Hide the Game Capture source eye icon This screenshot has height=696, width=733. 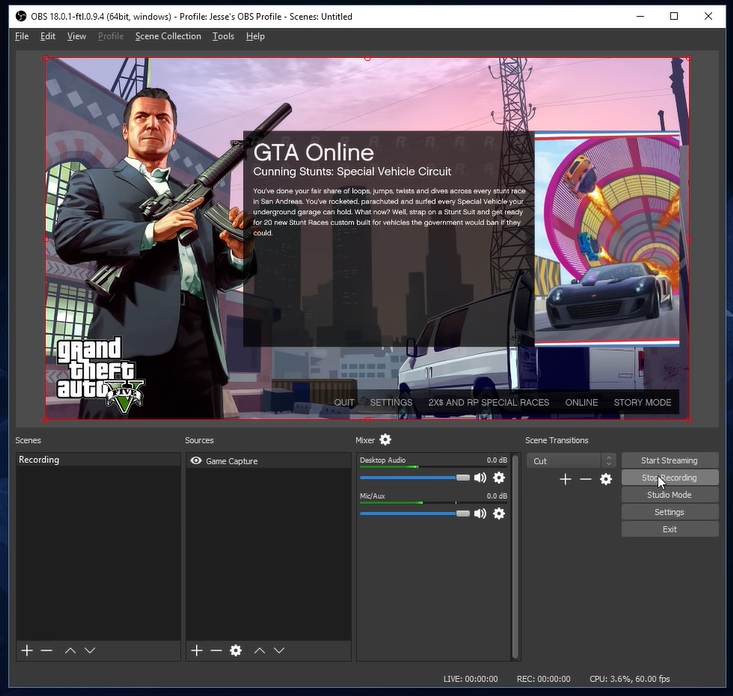click(196, 461)
